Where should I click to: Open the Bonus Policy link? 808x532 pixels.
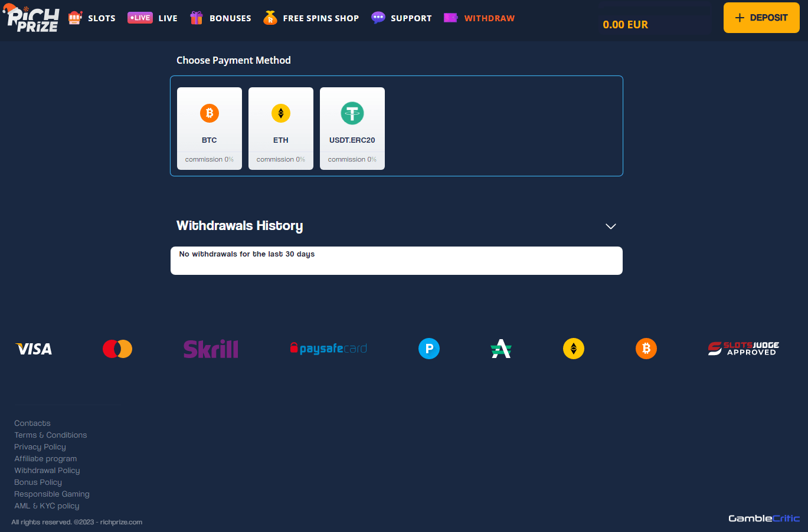[x=38, y=482]
